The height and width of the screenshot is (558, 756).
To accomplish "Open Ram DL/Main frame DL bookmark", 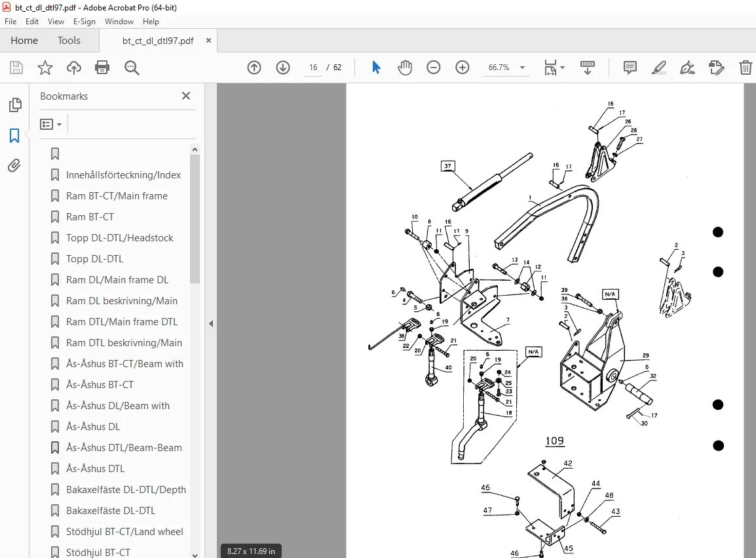I will [x=117, y=280].
